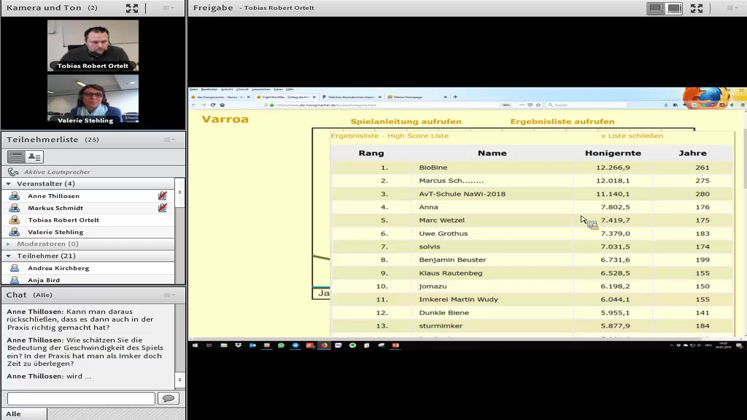The width and height of the screenshot is (747, 420).
Task: Click the chat message input field
Action: tap(80, 398)
